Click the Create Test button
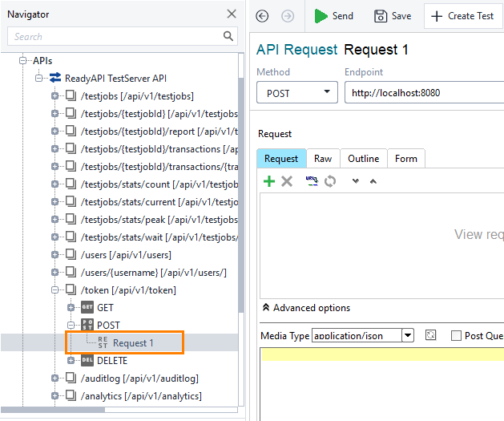The width and height of the screenshot is (504, 421). click(x=463, y=16)
